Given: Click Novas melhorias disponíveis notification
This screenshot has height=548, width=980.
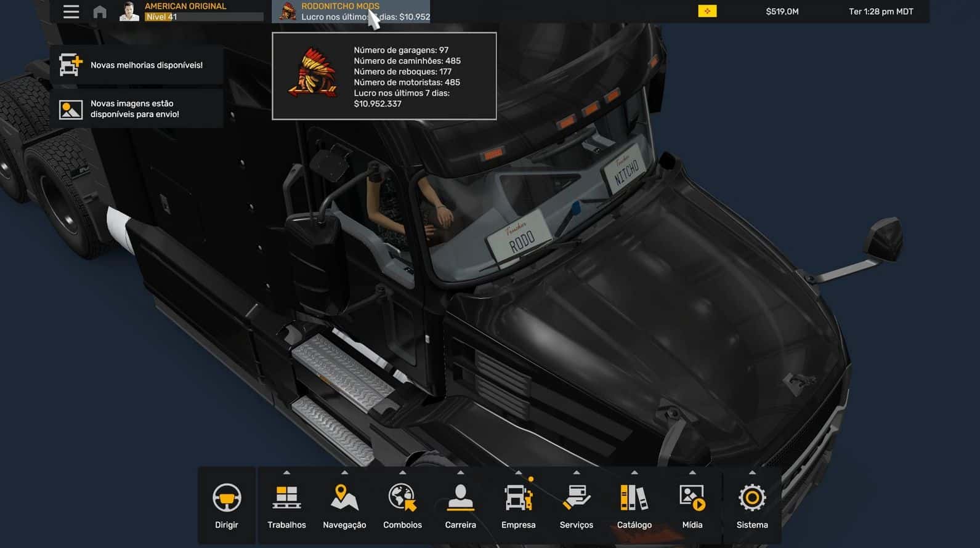Looking at the screenshot, I should pyautogui.click(x=137, y=65).
